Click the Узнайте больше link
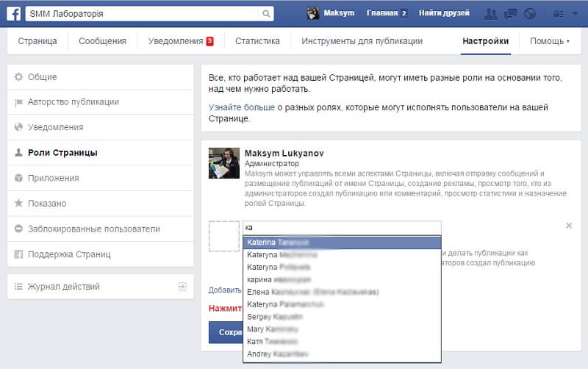588x369 pixels. tap(241, 107)
